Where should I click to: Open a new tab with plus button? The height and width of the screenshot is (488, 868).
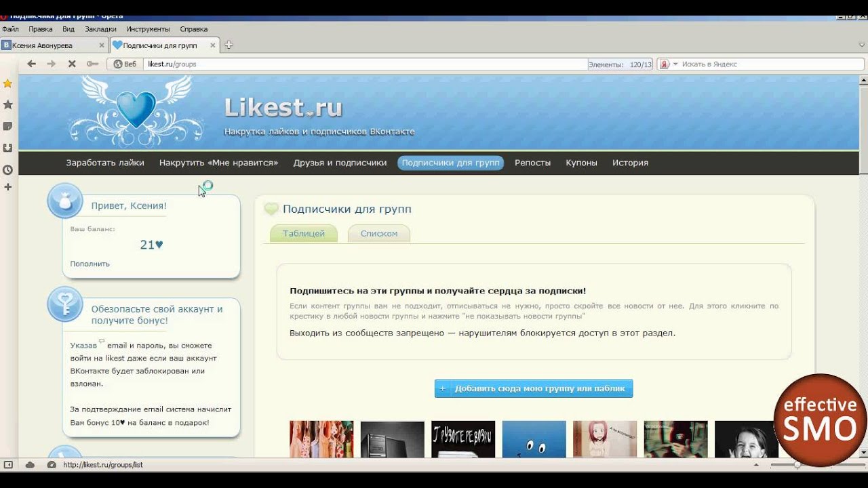pyautogui.click(x=229, y=45)
